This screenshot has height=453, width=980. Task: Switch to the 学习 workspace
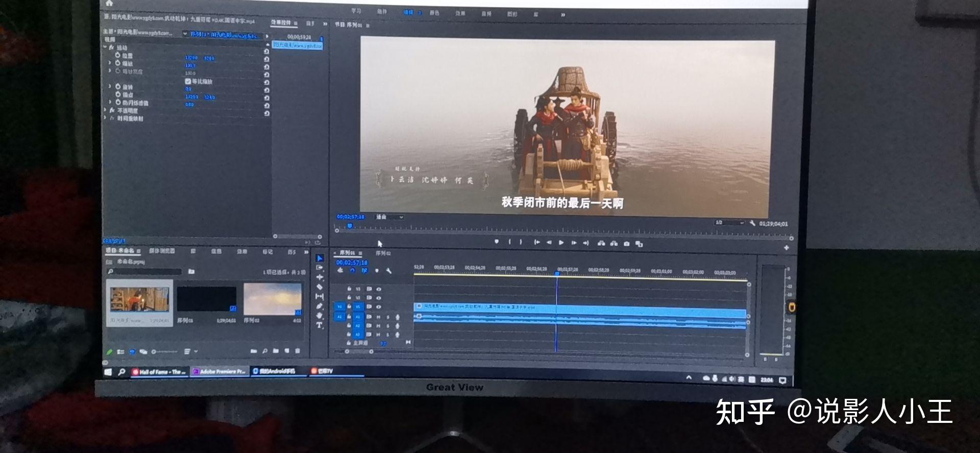point(356,11)
